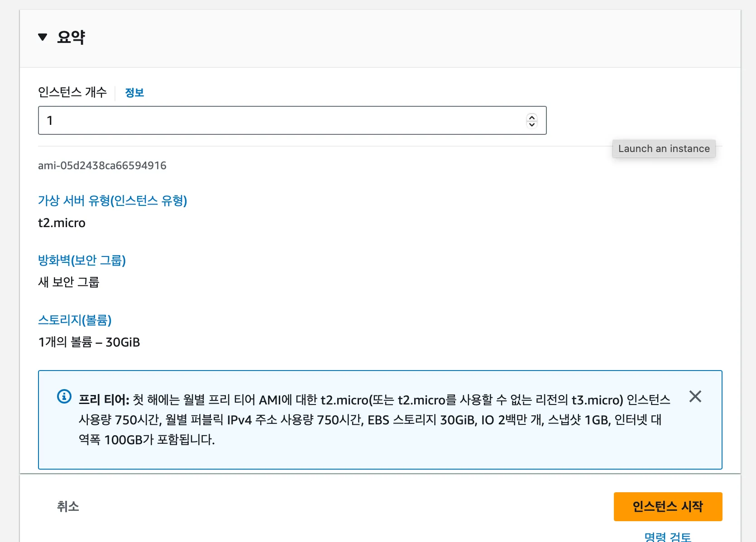Focus the 인스턴스 개수 number field

tap(292, 120)
